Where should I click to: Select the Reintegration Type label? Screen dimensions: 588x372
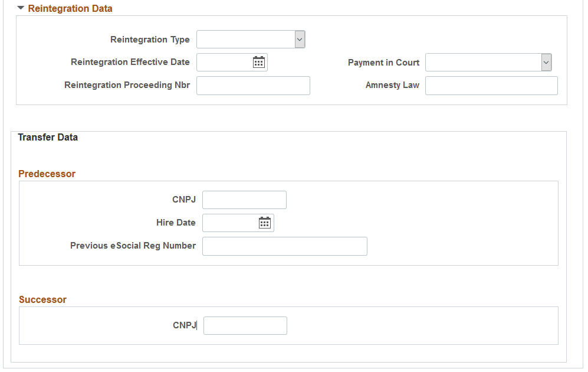click(150, 40)
